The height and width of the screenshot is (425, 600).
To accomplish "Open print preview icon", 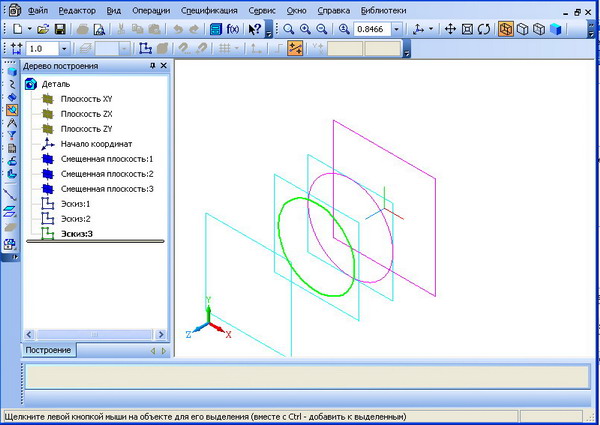I will pos(99,29).
